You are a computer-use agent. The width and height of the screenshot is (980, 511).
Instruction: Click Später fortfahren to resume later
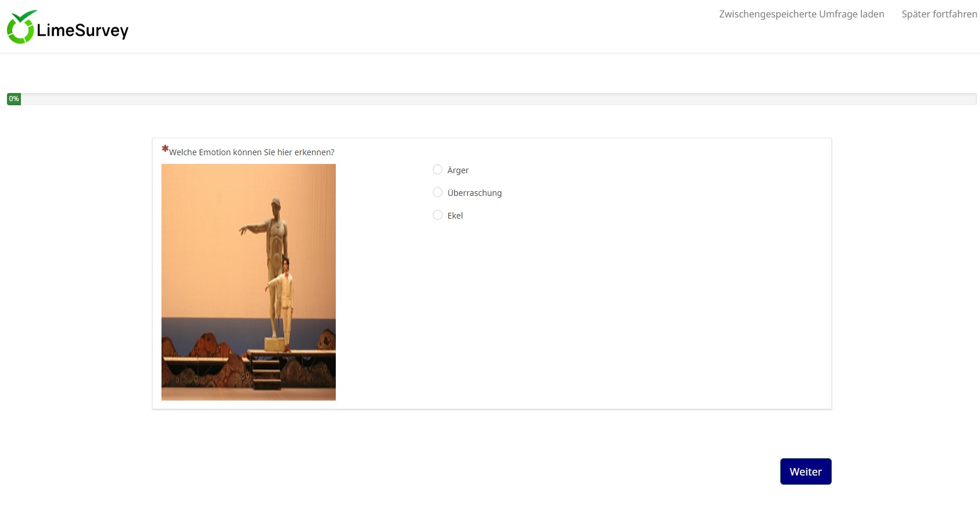[x=939, y=14]
